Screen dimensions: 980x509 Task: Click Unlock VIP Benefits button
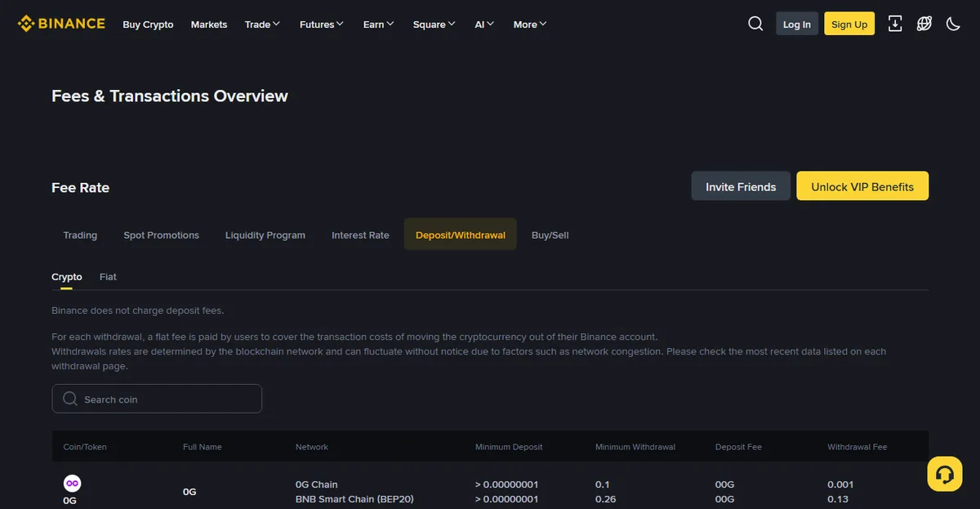click(x=862, y=186)
